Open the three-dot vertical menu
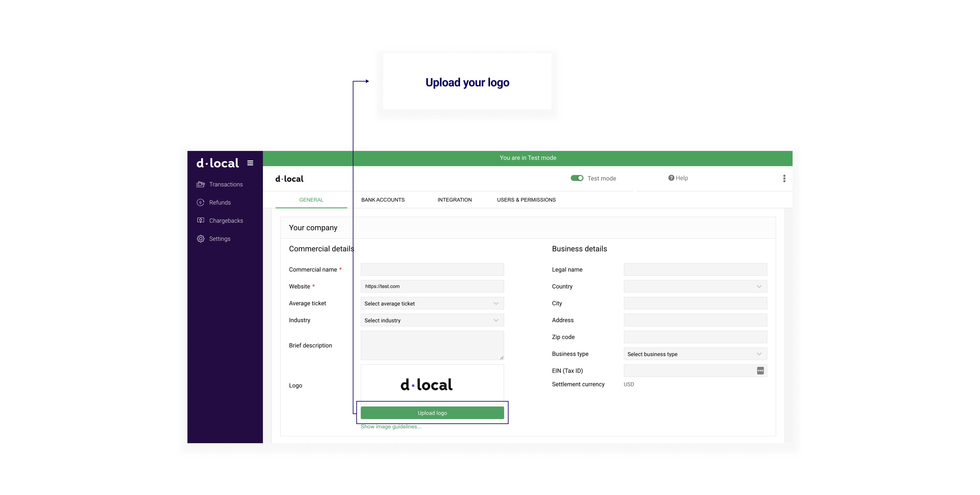This screenshot has height=495, width=980. tap(784, 178)
